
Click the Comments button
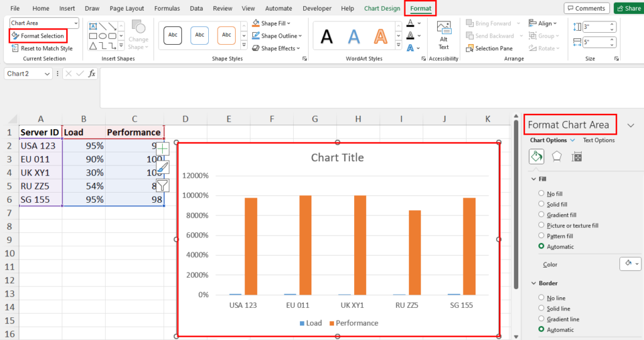587,8
